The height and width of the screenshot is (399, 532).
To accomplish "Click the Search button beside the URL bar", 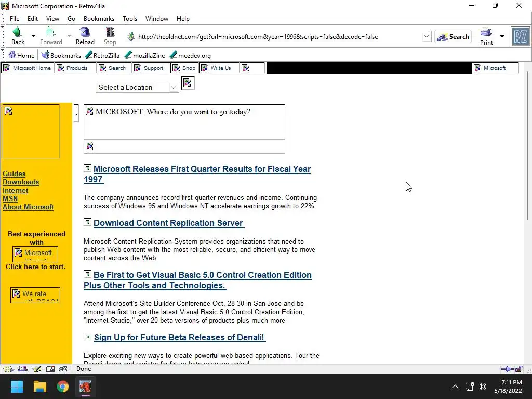I will tap(453, 37).
